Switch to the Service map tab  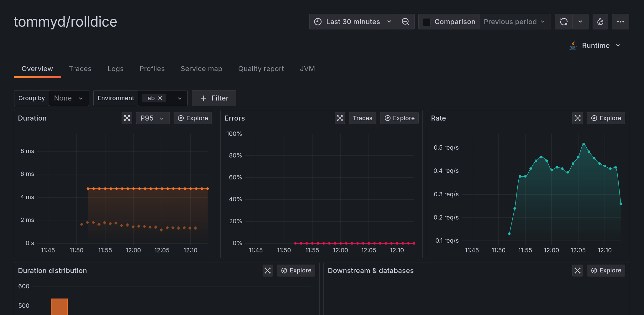pos(202,69)
